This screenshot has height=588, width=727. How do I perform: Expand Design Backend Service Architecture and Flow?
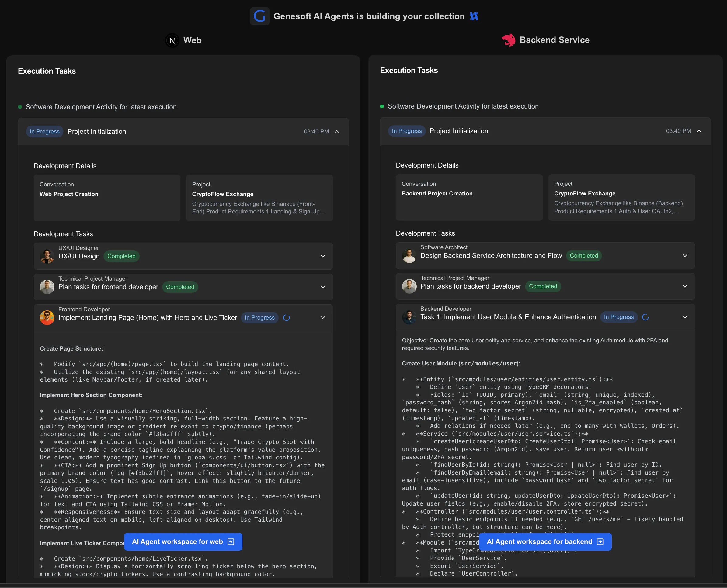tap(685, 256)
